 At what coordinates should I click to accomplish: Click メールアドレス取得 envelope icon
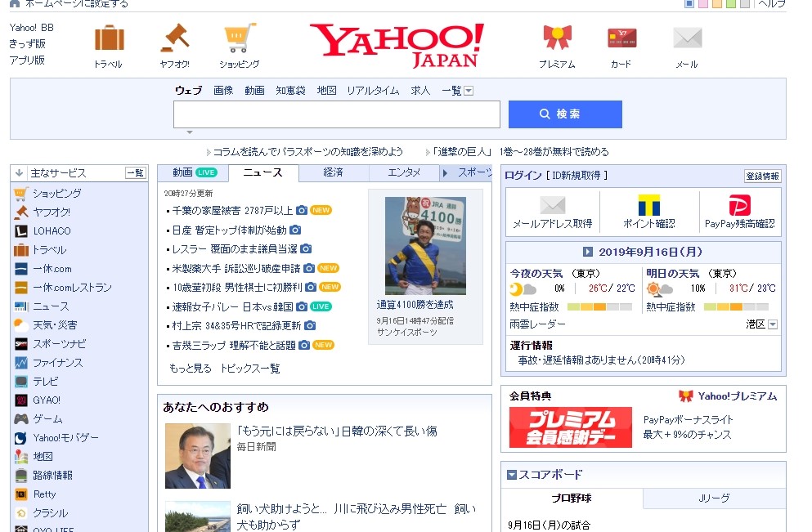[x=553, y=205]
